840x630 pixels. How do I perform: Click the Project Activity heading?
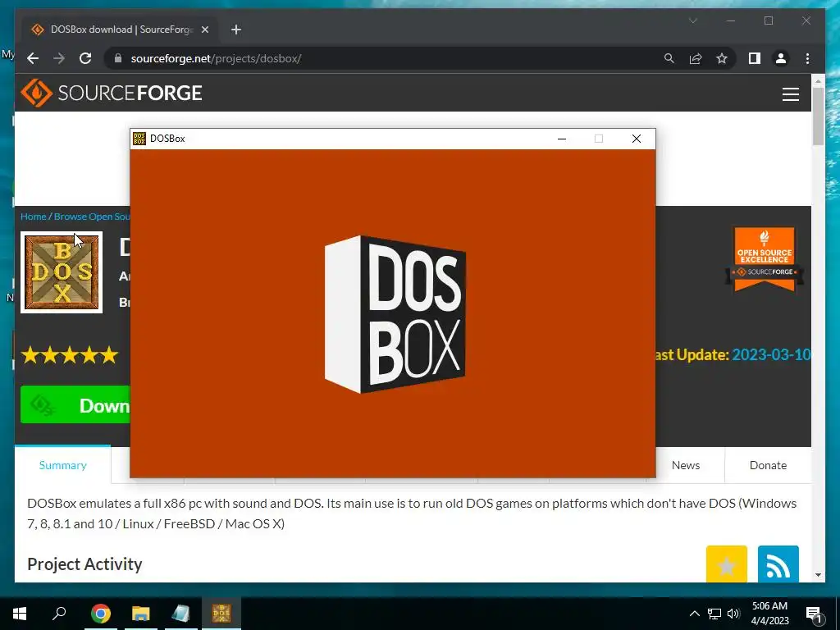(x=84, y=564)
